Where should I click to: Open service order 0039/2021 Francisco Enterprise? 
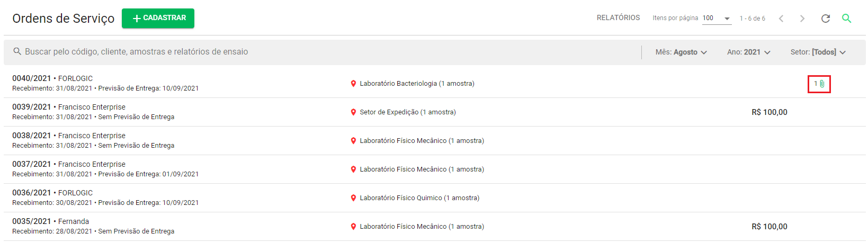434,112
